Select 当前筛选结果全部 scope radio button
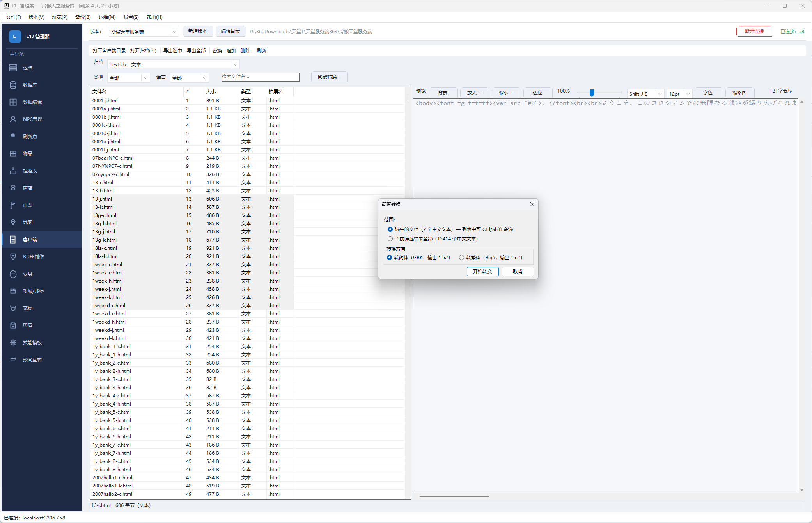This screenshot has height=523, width=812. tap(390, 239)
